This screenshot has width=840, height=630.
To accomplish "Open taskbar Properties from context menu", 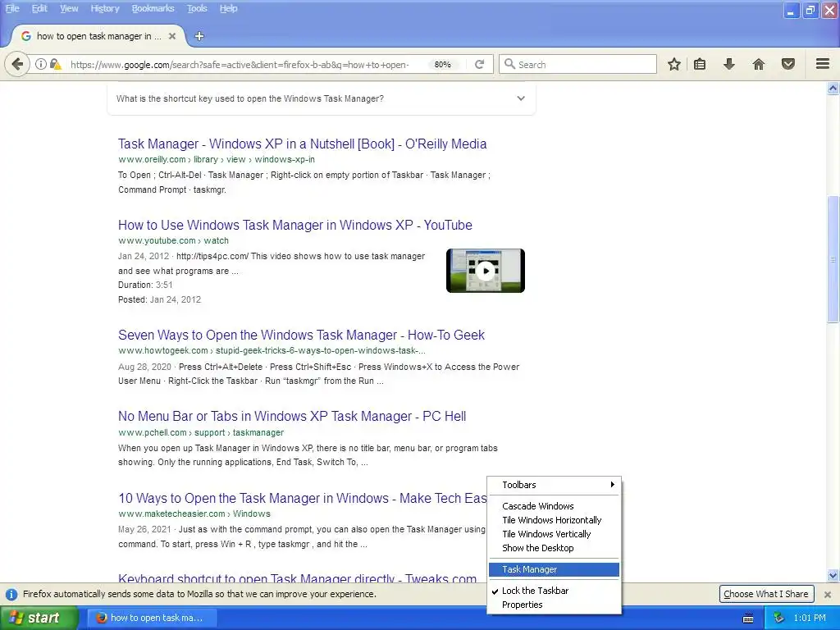I will point(554,605).
